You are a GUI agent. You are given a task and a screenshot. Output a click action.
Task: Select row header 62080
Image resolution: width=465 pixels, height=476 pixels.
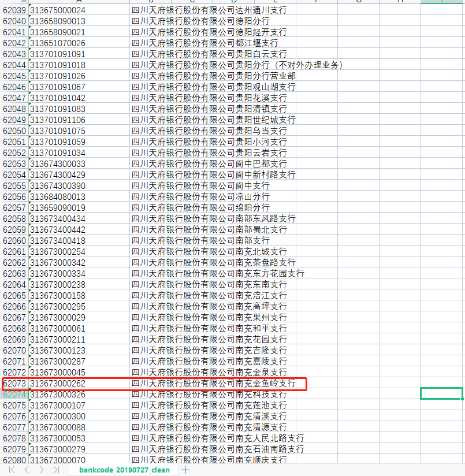coord(14,460)
